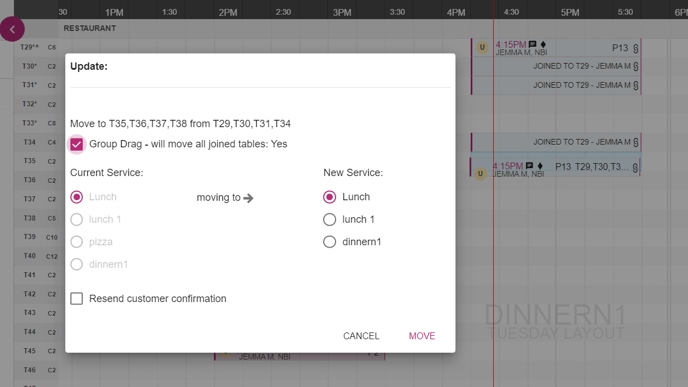Click section symbol on T30 joined row
This screenshot has height=387, width=688.
click(636, 67)
